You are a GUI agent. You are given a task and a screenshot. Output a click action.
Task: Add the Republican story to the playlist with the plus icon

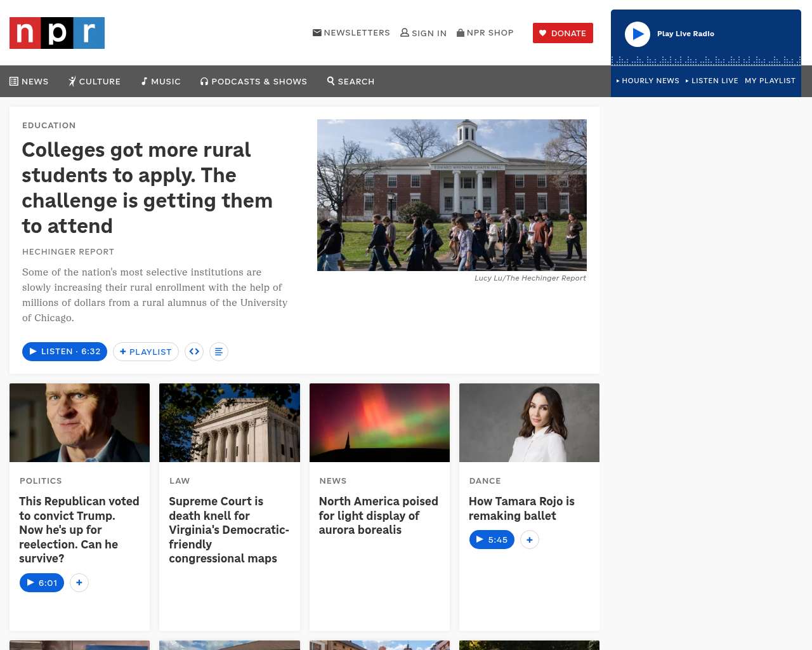79,583
